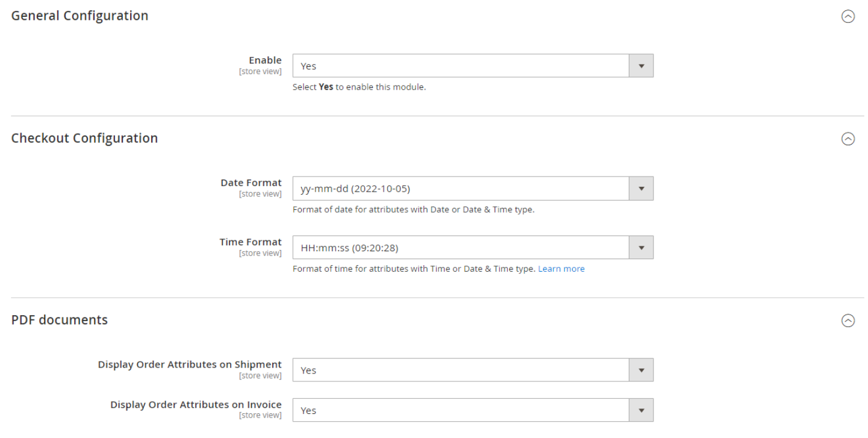Click the arrow button on Enable dropdown
This screenshot has height=438, width=868.
(x=641, y=66)
